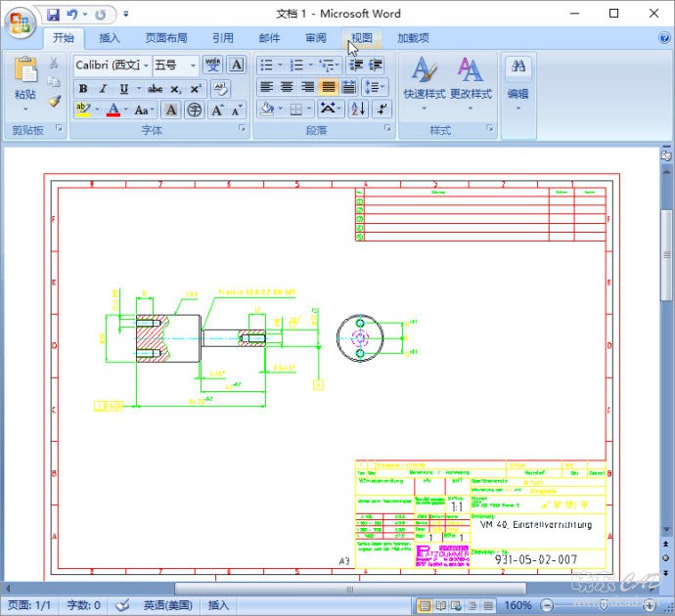Click the Office button logo

tap(20, 22)
